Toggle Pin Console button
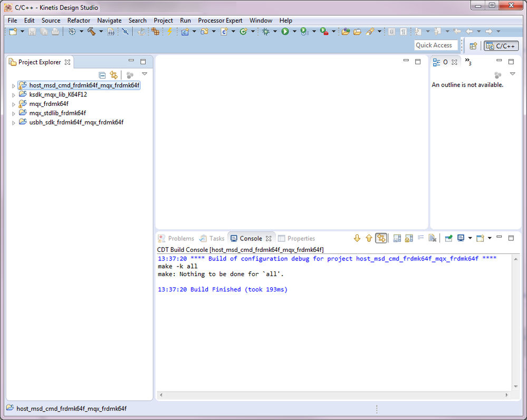Screen dimensions: 527x420 tap(449, 238)
